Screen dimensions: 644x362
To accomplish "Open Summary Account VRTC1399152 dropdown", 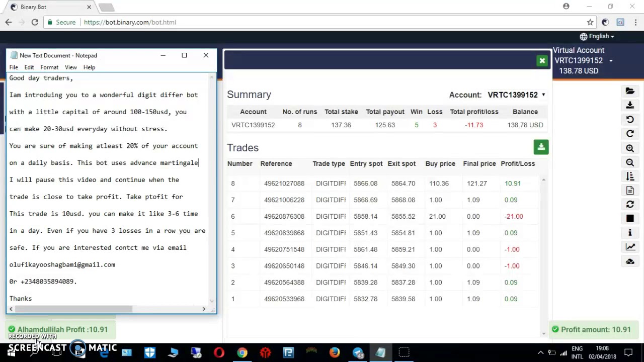I will (x=516, y=95).
